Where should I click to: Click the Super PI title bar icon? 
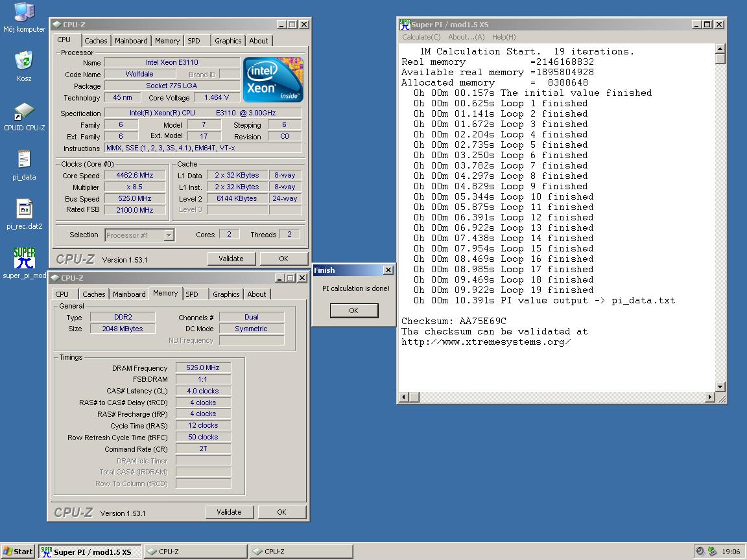coord(405,24)
